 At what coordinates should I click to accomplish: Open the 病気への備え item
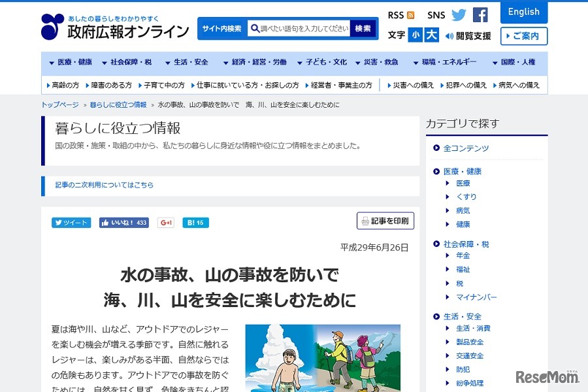(516, 86)
